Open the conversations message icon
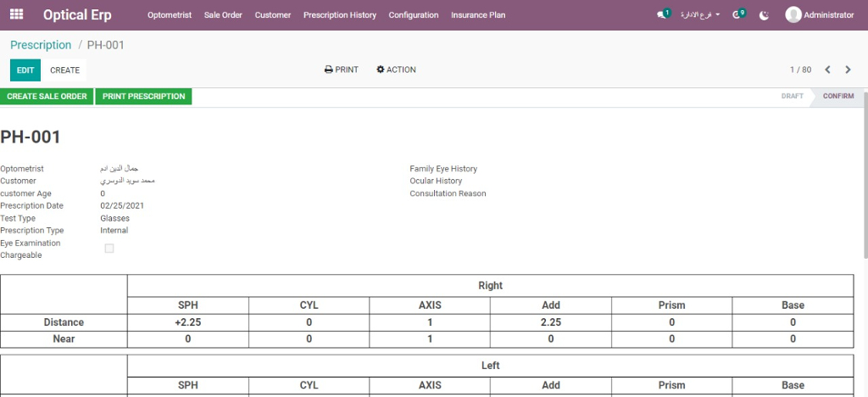 tap(662, 15)
